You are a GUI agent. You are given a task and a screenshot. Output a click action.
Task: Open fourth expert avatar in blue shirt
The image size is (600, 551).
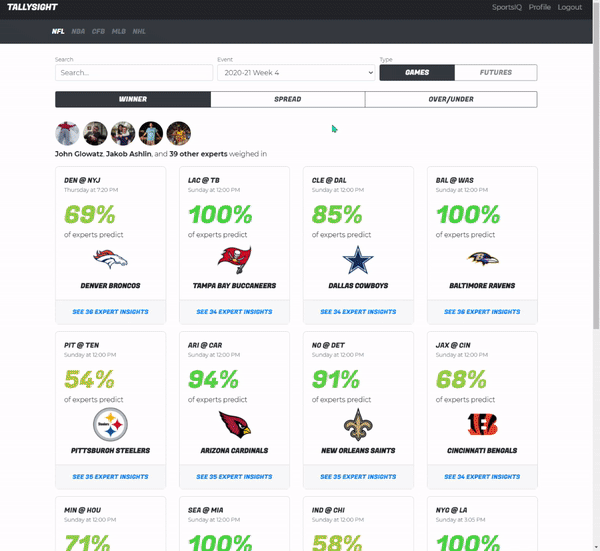(x=151, y=134)
